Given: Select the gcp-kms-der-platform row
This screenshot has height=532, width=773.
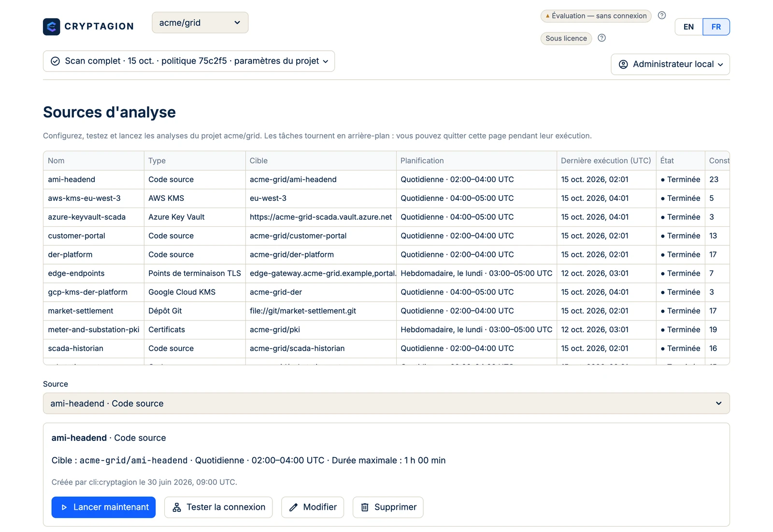Looking at the screenshot, I should pos(386,292).
